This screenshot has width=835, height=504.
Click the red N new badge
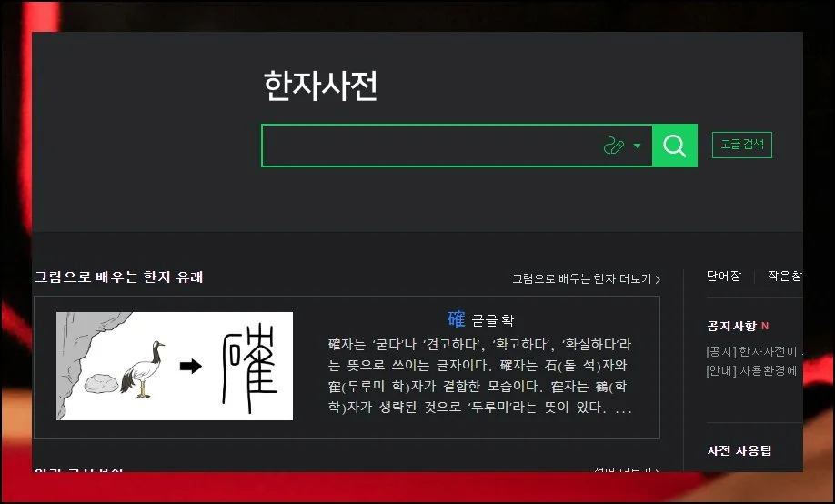765,326
